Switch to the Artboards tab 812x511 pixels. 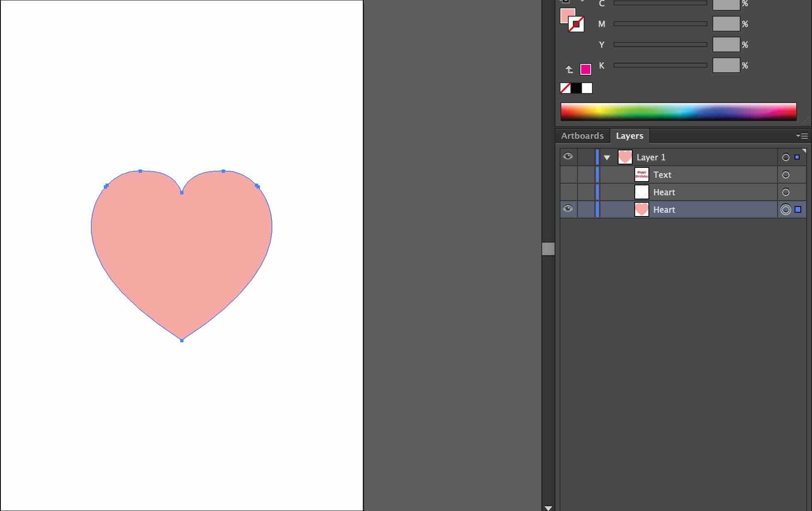(582, 136)
